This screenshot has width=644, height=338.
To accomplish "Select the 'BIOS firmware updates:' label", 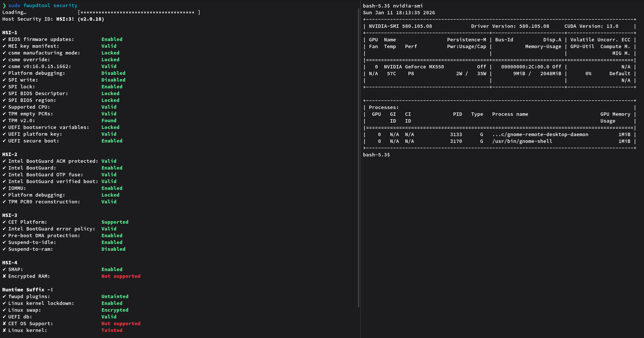I will [x=41, y=39].
